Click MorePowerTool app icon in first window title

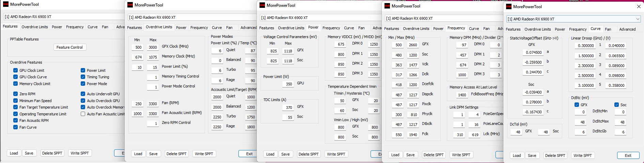[x=6, y=4]
